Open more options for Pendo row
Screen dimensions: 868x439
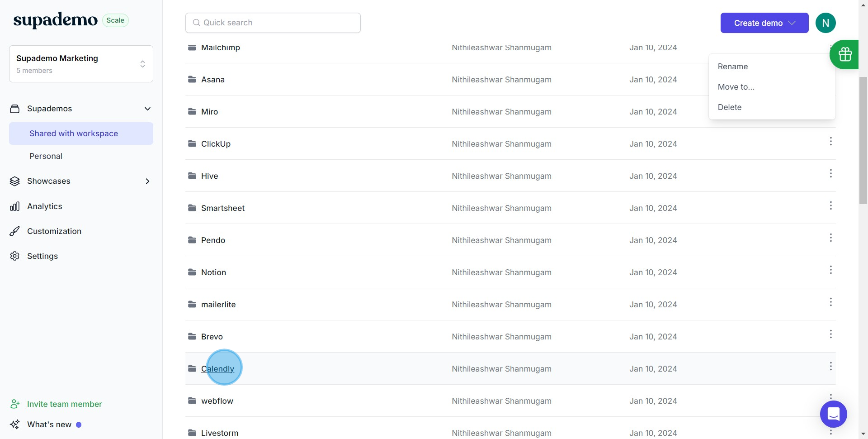click(x=830, y=238)
